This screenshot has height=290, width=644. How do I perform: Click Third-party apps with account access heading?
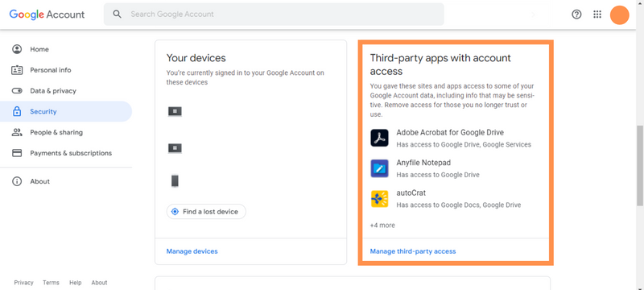(x=440, y=64)
